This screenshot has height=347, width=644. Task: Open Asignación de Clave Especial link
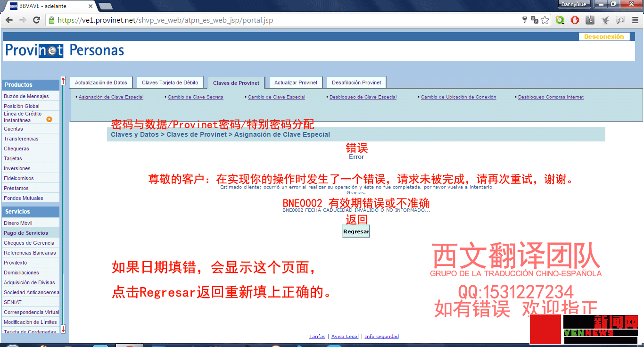pos(111,97)
